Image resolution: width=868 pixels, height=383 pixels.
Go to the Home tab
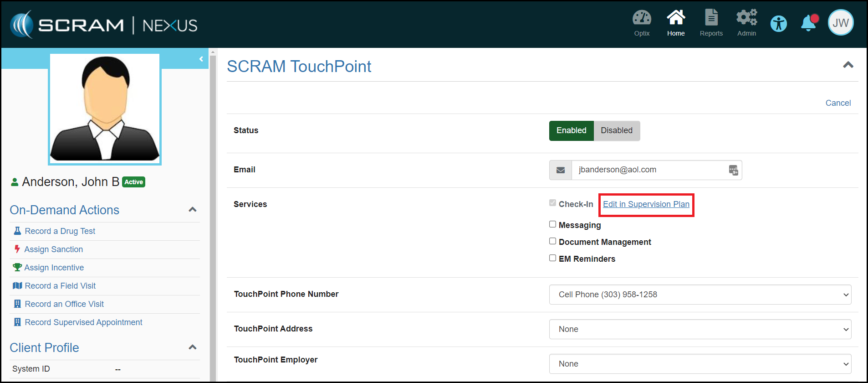[x=676, y=23]
